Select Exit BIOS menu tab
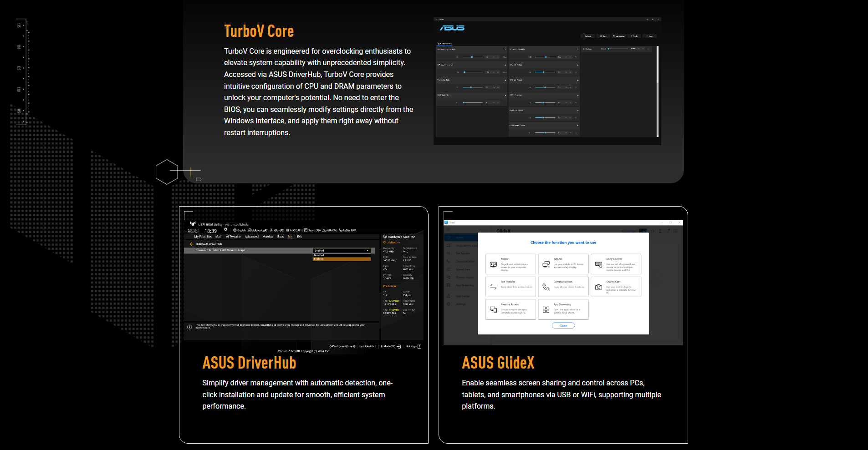Screen dimensions: 868x450 (300, 237)
